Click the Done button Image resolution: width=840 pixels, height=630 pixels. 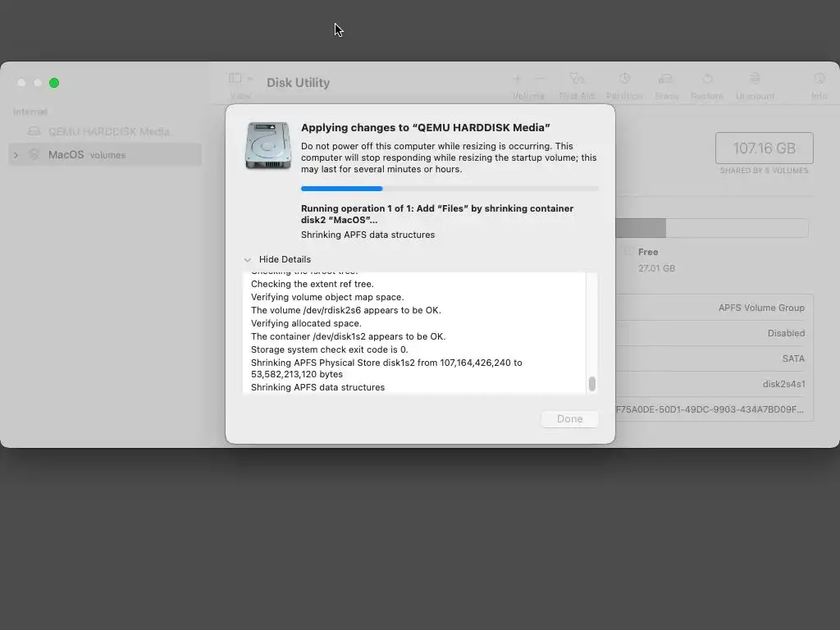tap(569, 419)
